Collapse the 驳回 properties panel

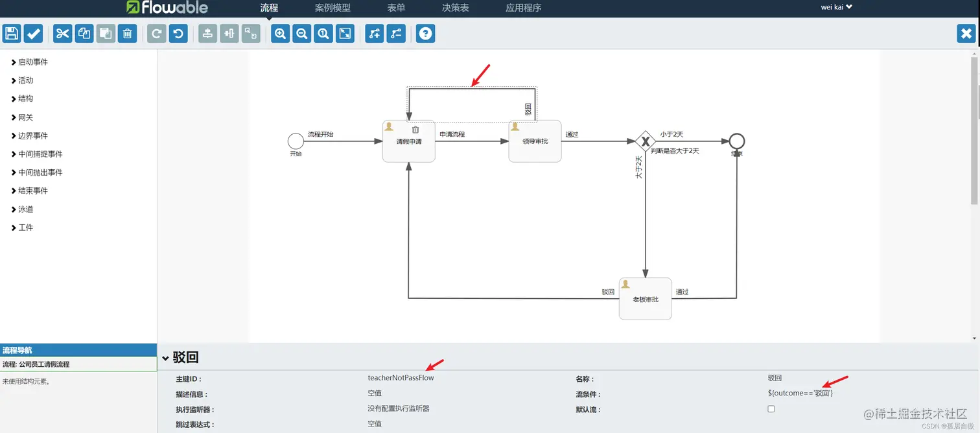166,358
